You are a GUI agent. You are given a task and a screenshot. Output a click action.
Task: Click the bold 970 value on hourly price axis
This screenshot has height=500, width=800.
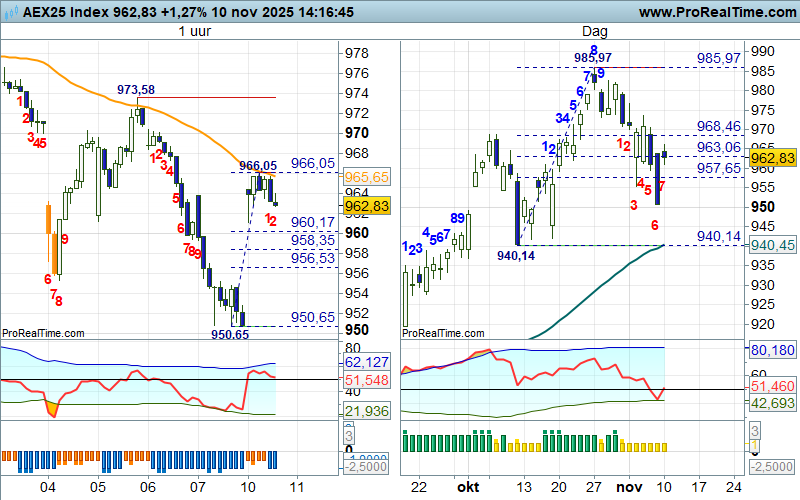pos(357,133)
